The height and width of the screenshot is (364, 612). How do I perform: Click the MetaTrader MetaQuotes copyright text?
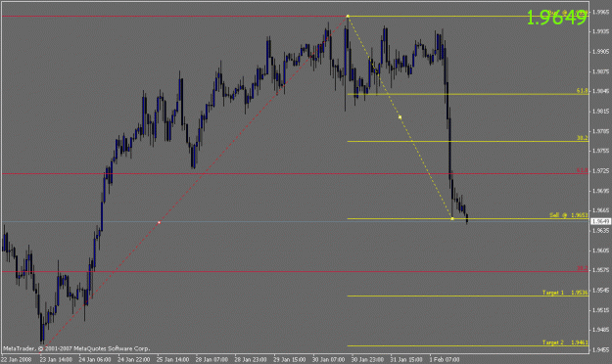tap(76, 348)
